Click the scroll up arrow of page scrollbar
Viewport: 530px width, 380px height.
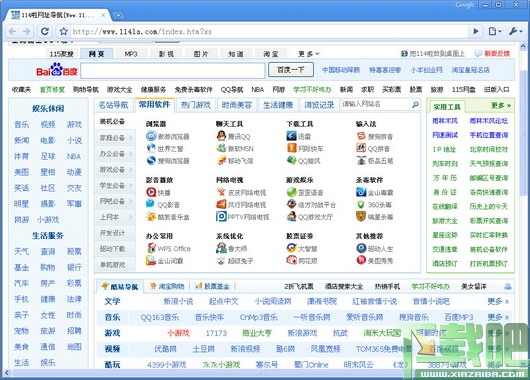tap(523, 46)
